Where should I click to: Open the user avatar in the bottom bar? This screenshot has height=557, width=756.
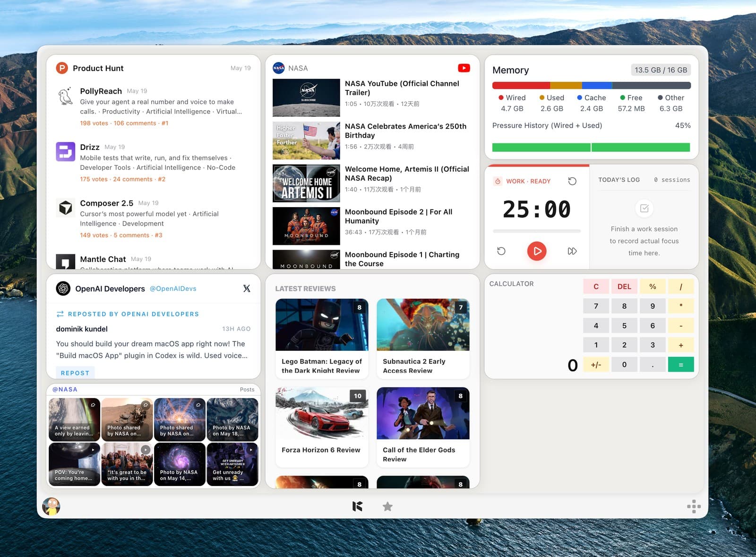coord(51,506)
